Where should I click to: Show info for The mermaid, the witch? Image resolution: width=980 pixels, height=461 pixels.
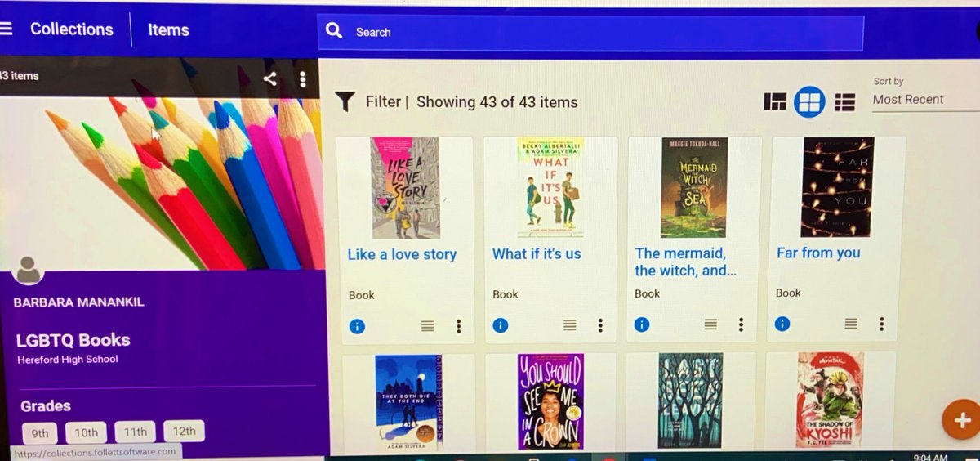pyautogui.click(x=642, y=324)
